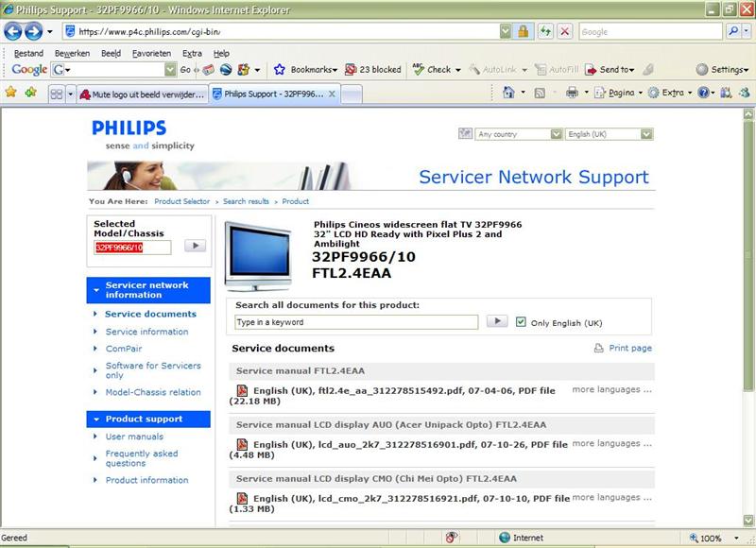Click the browser Back arrow button

click(x=13, y=32)
